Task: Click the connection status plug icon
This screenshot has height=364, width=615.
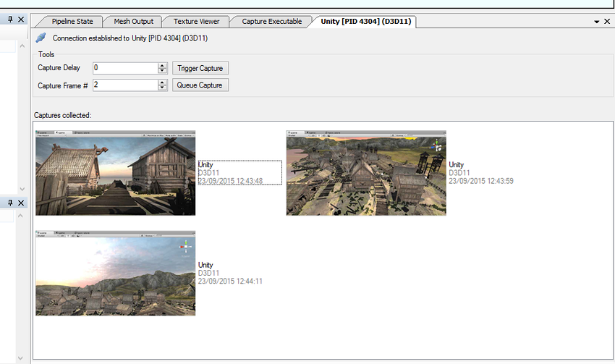Action: pyautogui.click(x=41, y=38)
